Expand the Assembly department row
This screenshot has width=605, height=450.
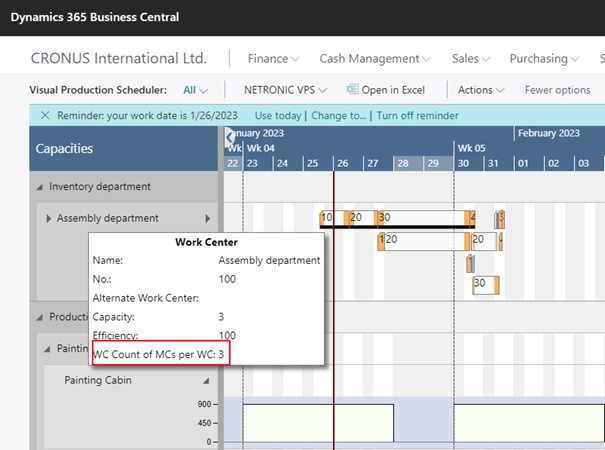(48, 218)
